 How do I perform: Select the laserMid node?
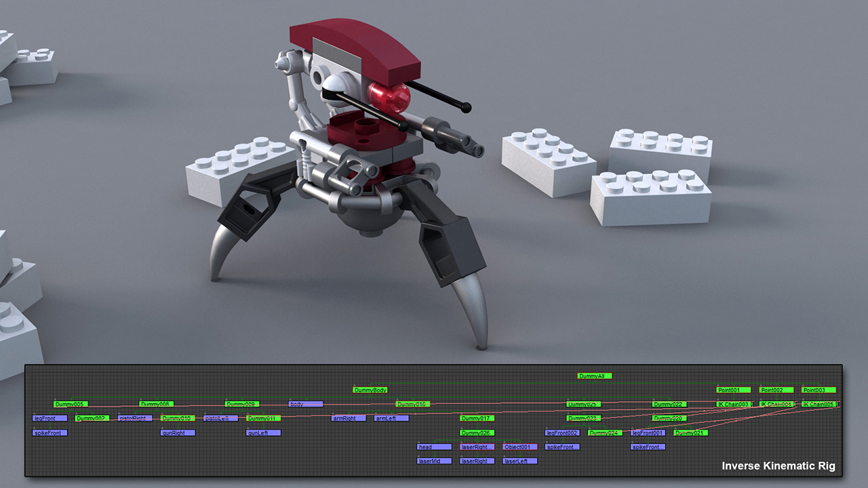(x=434, y=462)
